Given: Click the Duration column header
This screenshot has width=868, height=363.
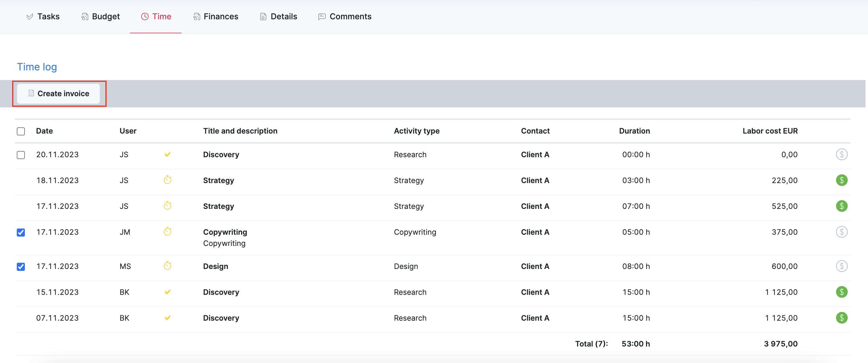Looking at the screenshot, I should (x=635, y=131).
